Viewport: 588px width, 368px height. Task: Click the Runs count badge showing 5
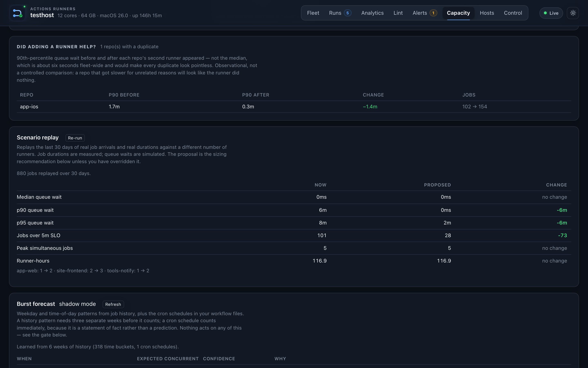click(347, 13)
